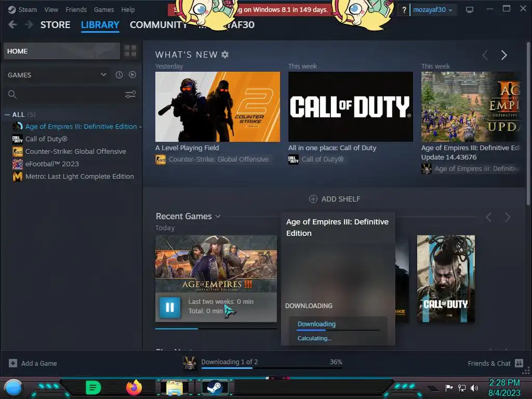Click the Downloading progress bar in tooltip
This screenshot has height=399, width=532.
click(338, 330)
